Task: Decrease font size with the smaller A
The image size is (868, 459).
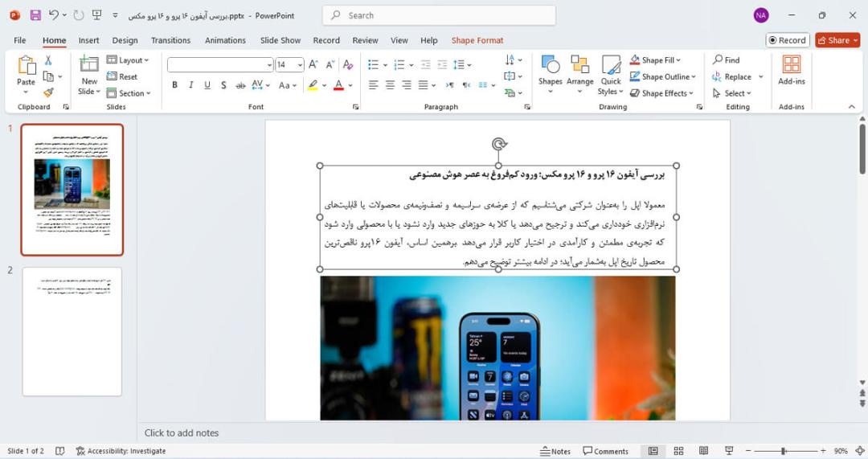Action: point(330,65)
